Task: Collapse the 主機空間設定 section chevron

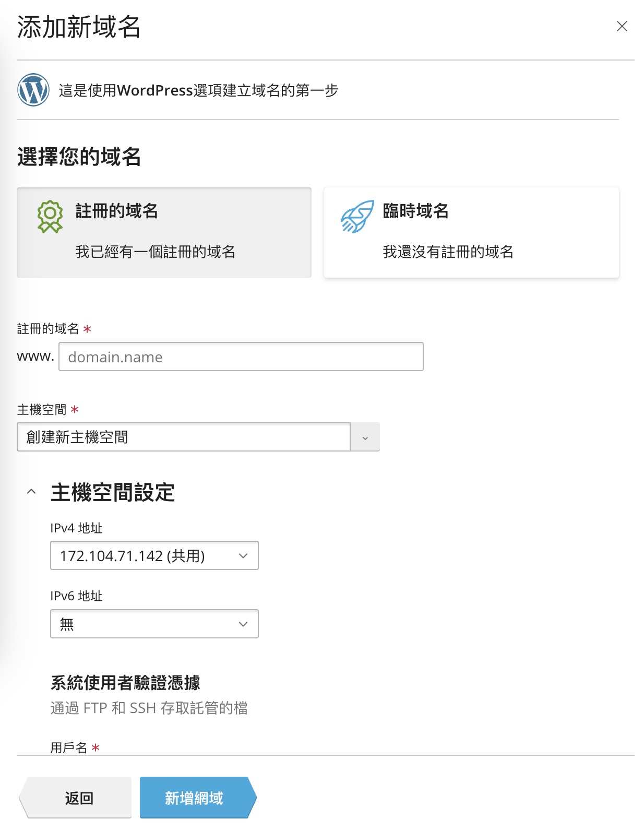Action: click(31, 492)
